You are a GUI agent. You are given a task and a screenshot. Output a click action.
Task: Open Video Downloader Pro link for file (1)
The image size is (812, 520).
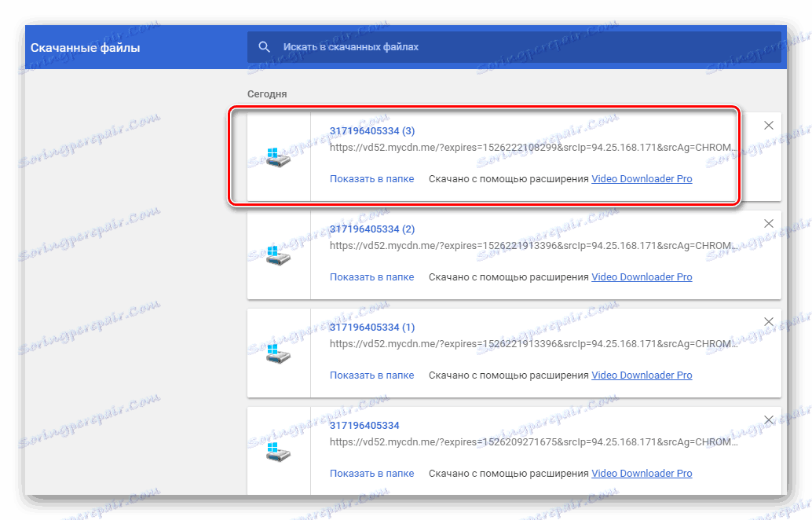pyautogui.click(x=642, y=375)
